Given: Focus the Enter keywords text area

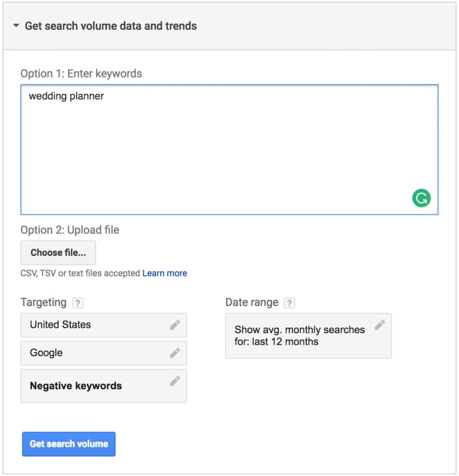Looking at the screenshot, I should (229, 150).
